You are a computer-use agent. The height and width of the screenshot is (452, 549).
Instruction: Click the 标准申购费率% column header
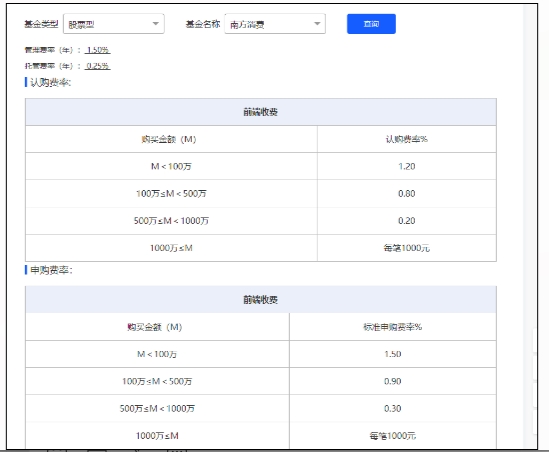(392, 327)
